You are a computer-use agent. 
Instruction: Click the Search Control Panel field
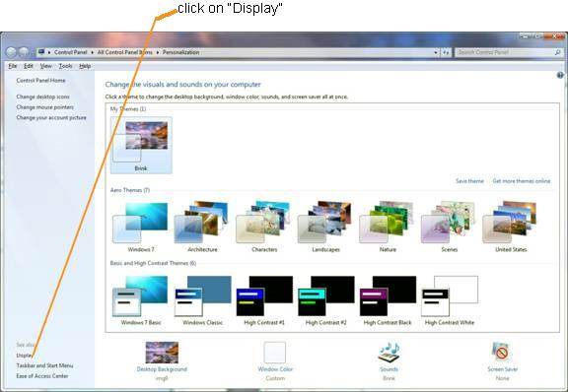pyautogui.click(x=505, y=52)
